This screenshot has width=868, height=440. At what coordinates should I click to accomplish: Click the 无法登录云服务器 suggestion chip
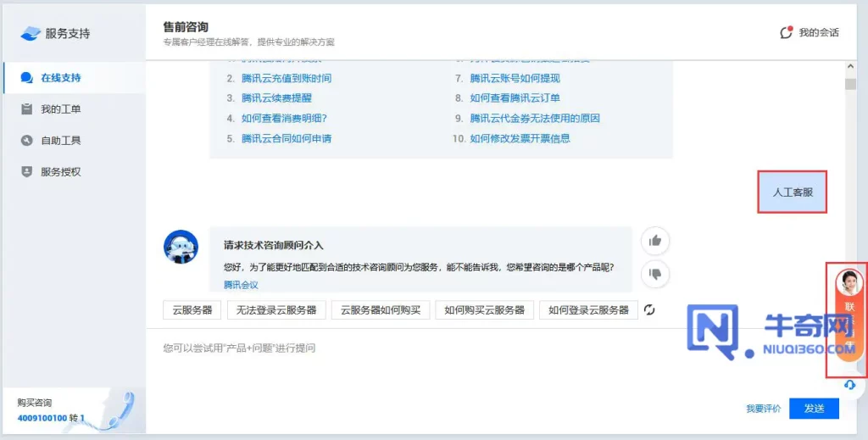(276, 310)
